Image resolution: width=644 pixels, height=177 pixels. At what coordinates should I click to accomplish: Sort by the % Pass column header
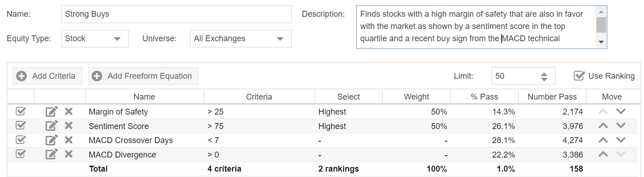[484, 97]
